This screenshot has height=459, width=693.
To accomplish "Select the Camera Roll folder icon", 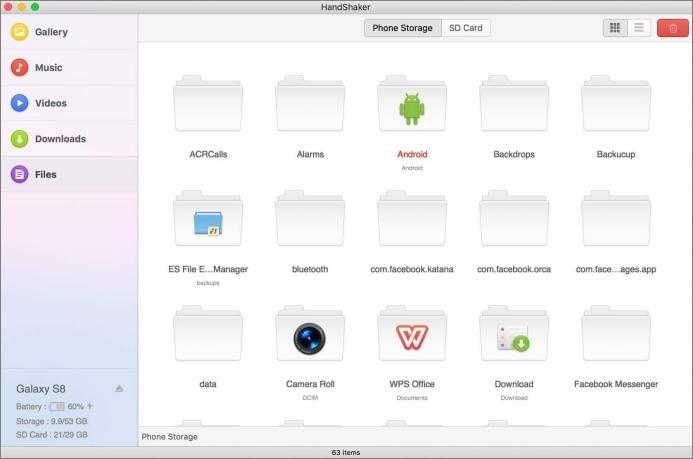I will [x=310, y=334].
